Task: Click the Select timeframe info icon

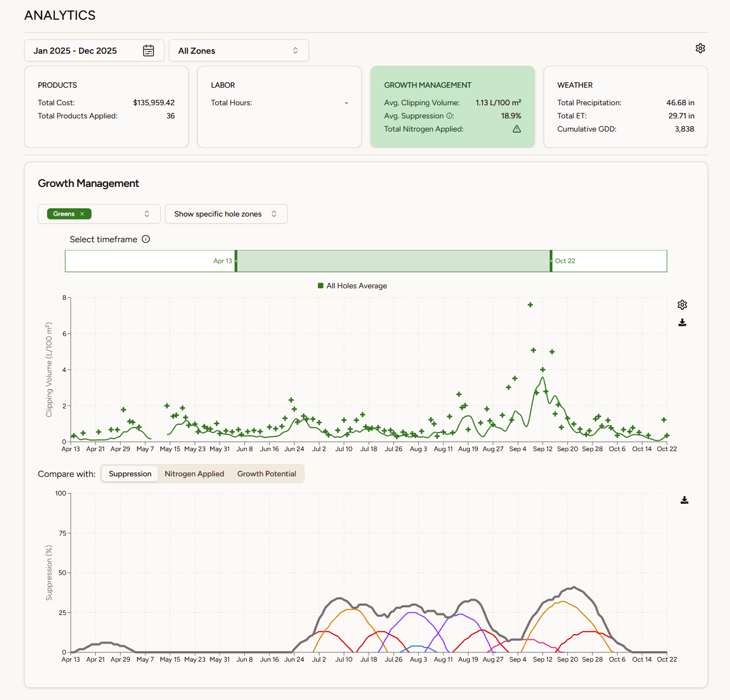Action: click(x=146, y=240)
